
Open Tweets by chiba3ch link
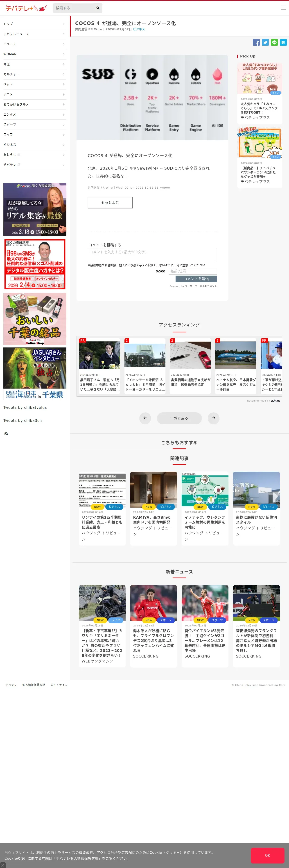(x=23, y=420)
